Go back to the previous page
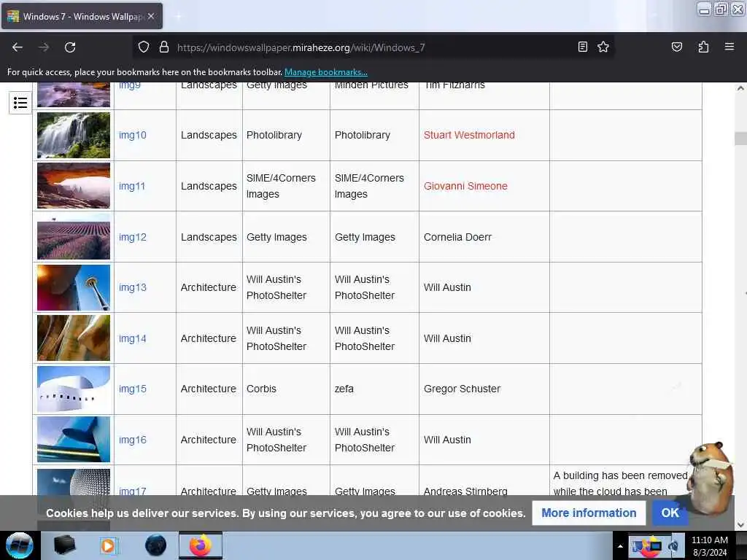 click(18, 47)
